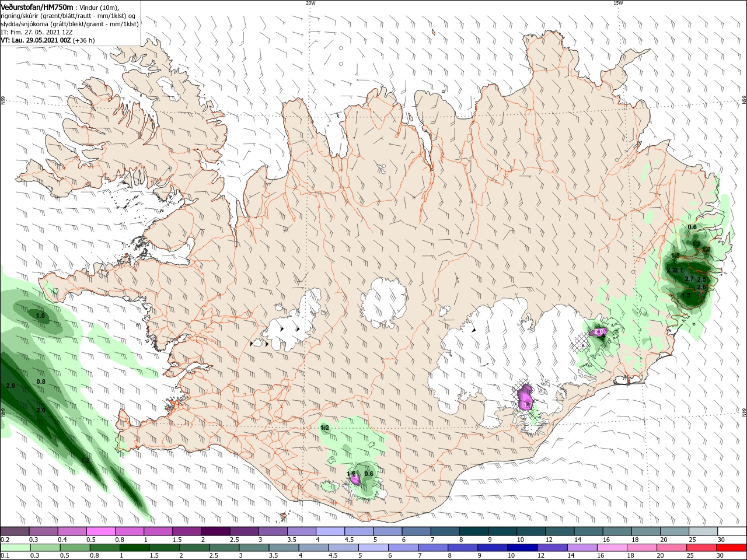Select the rain legend swatch starting at 3
This screenshot has width=747, height=560.
[x=254, y=548]
